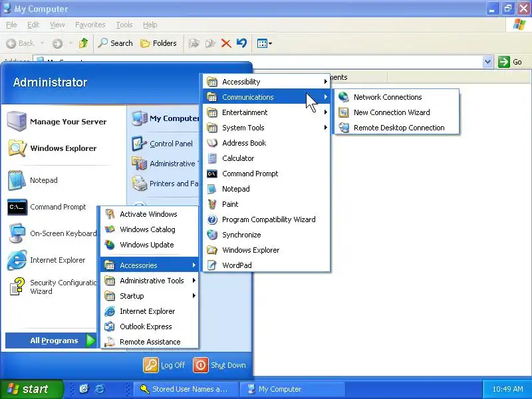532x399 pixels.
Task: Click the Undo toolbar icon
Action: [x=241, y=43]
